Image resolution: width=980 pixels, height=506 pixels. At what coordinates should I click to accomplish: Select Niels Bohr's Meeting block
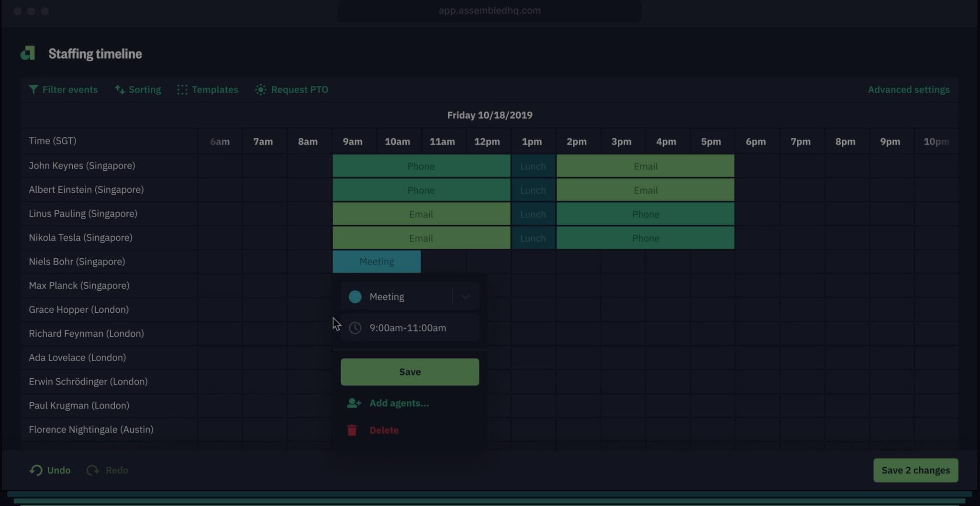click(x=377, y=262)
